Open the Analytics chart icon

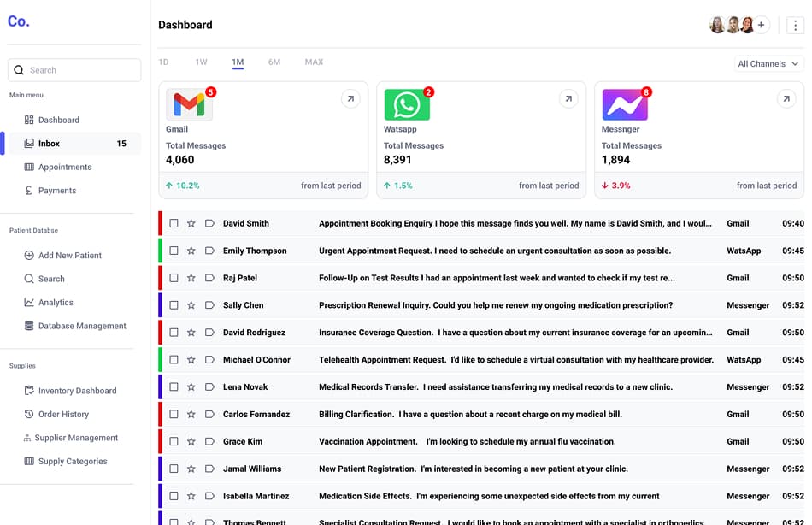30,302
